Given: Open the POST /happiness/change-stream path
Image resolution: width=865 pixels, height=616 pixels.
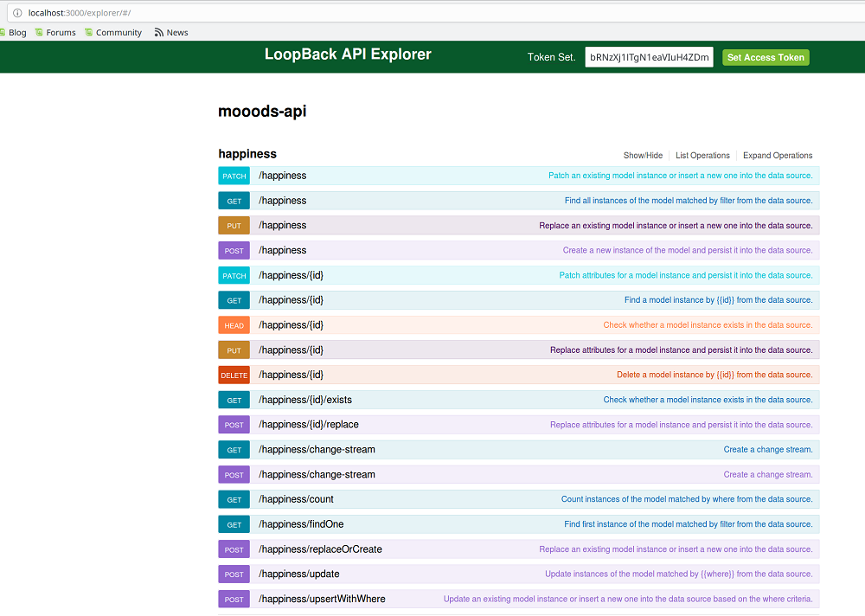Looking at the screenshot, I should coord(317,474).
